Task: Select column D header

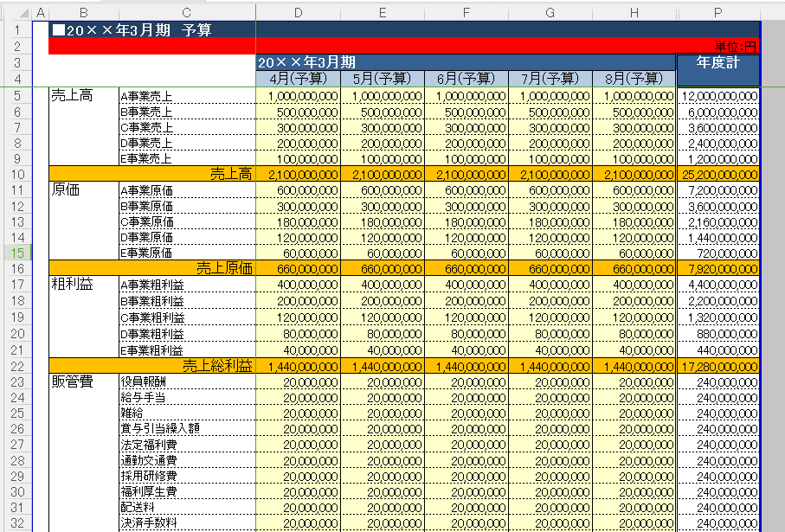Action: point(298,12)
